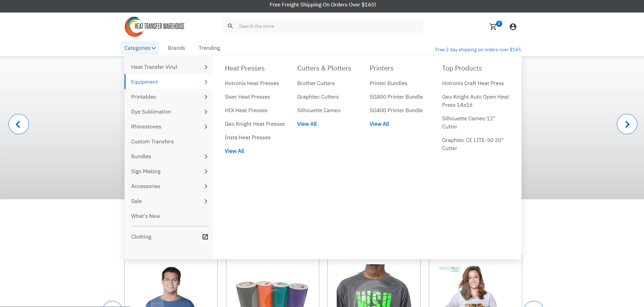Open Silhouette Cameo 12" Cutter link
The image size is (644, 307).
[x=469, y=123]
